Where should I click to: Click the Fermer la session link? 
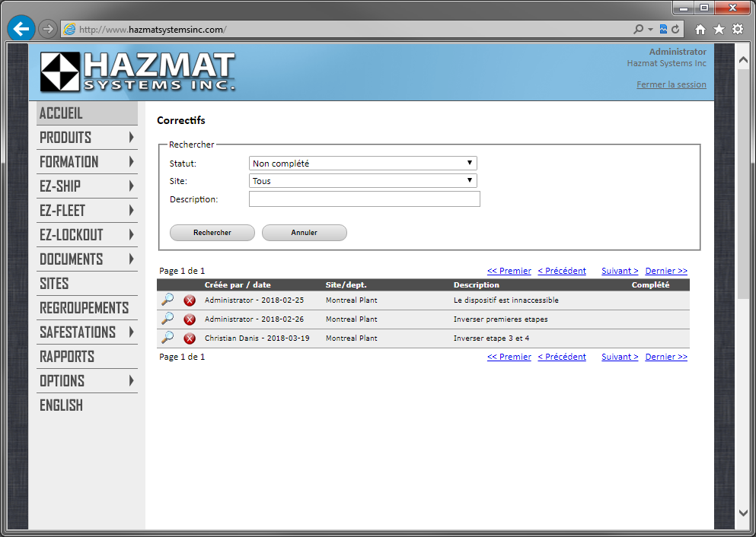(671, 84)
